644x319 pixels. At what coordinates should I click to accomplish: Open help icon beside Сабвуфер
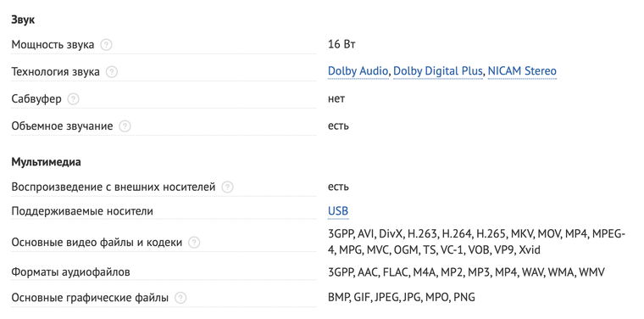(73, 99)
